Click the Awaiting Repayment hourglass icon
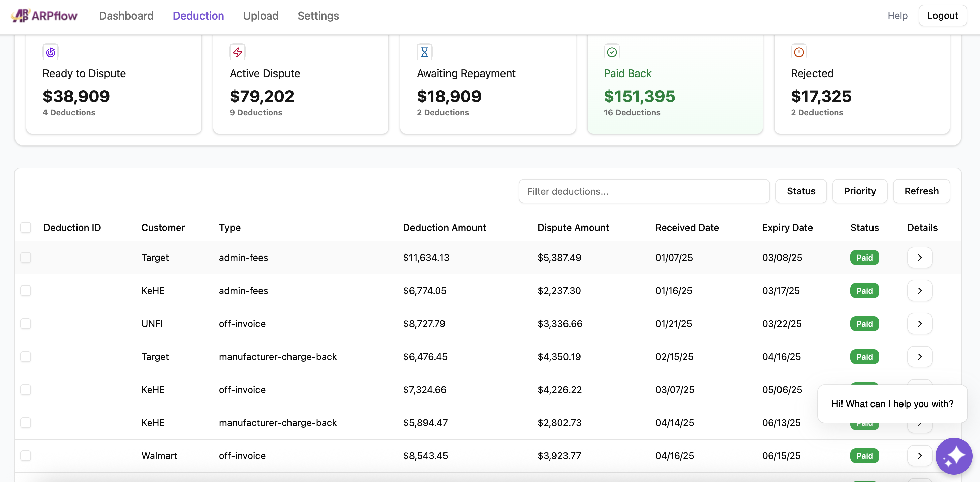980x482 pixels. (x=424, y=52)
